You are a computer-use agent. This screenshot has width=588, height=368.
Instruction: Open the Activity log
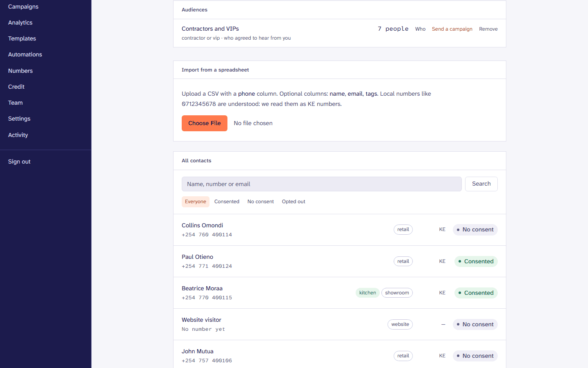18,135
